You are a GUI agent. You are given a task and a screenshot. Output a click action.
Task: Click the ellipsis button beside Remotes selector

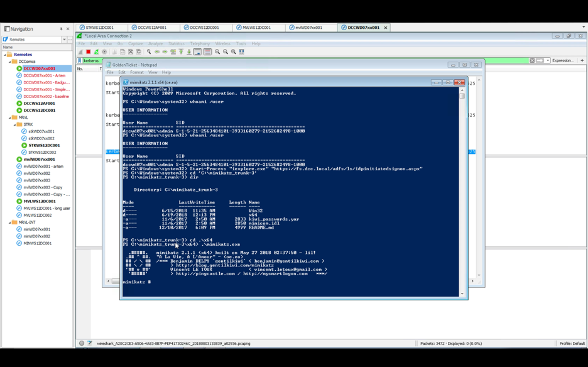coord(70,40)
